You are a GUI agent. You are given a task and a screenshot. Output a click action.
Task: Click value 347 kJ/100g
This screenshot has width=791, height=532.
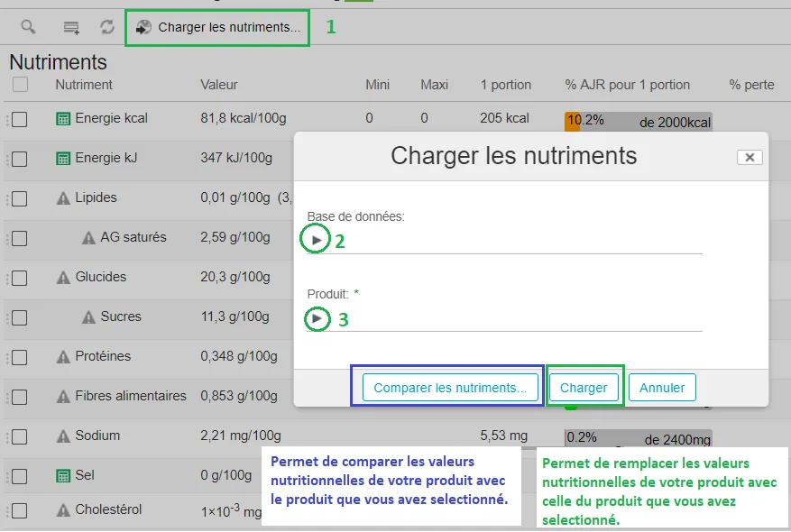tap(236, 158)
